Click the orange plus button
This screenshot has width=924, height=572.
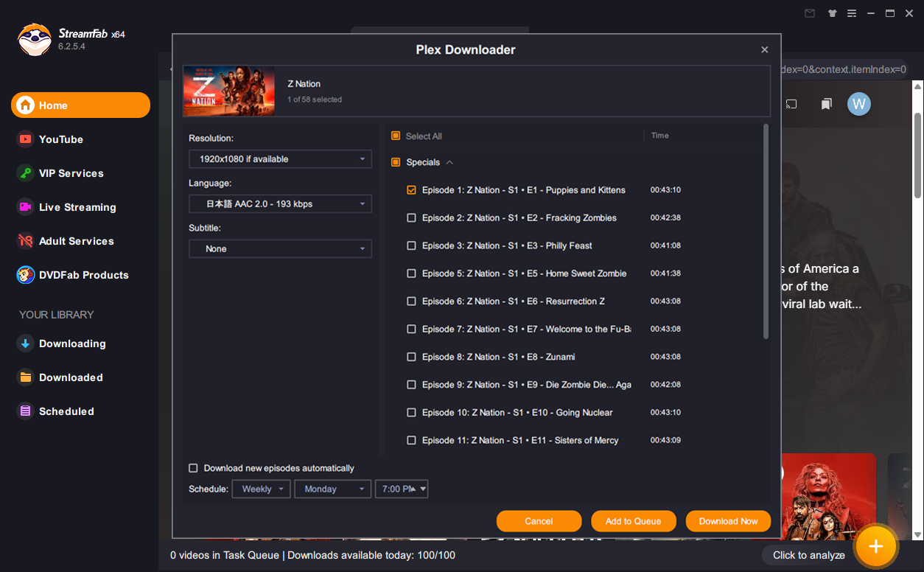point(875,546)
